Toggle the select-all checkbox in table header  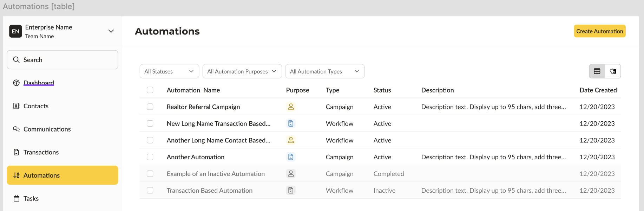(x=150, y=90)
